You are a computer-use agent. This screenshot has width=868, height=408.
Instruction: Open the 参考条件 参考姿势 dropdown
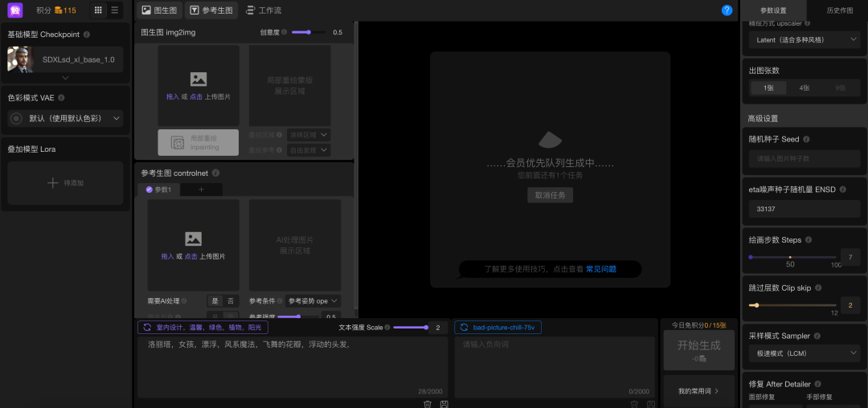(313, 301)
